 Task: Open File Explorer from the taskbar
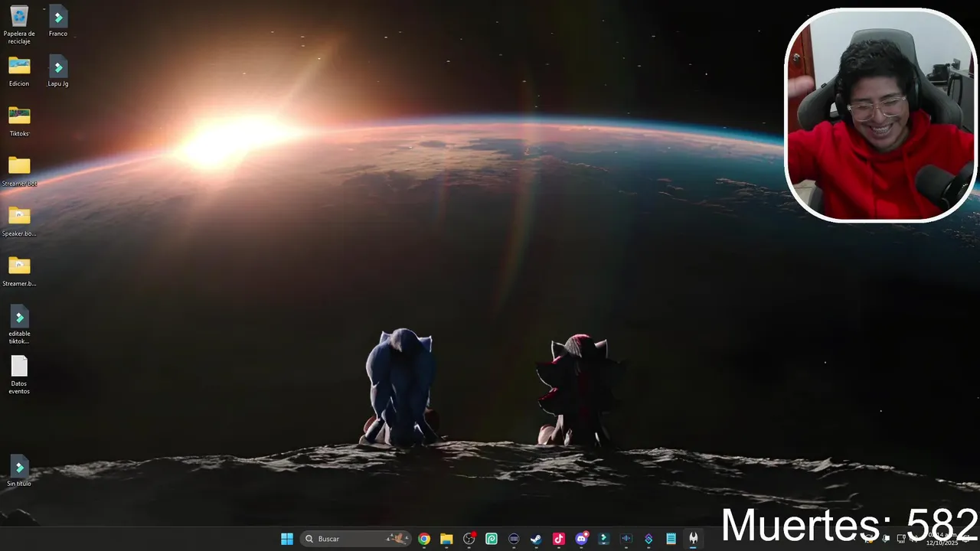click(x=446, y=539)
